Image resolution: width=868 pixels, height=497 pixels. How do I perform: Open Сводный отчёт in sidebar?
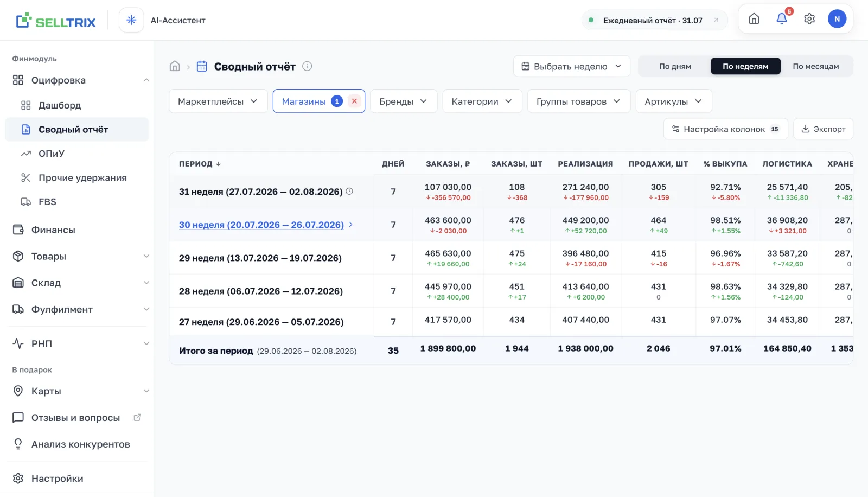tap(77, 130)
